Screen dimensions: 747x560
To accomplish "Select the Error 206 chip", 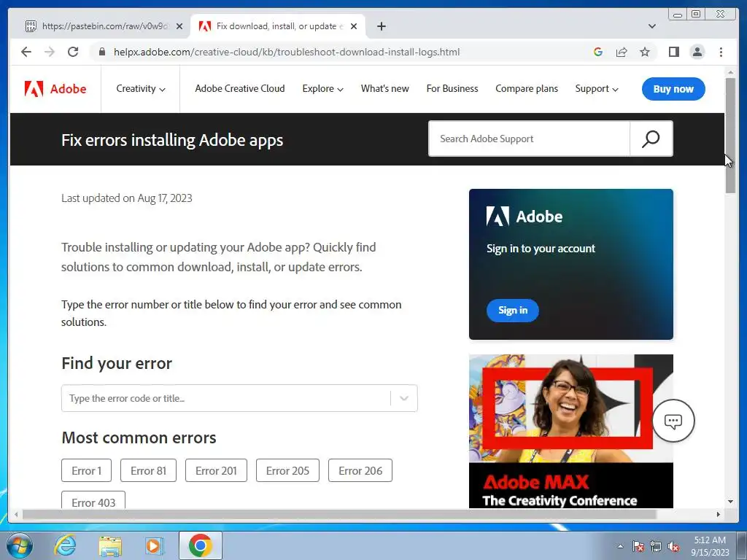I will coord(360,470).
